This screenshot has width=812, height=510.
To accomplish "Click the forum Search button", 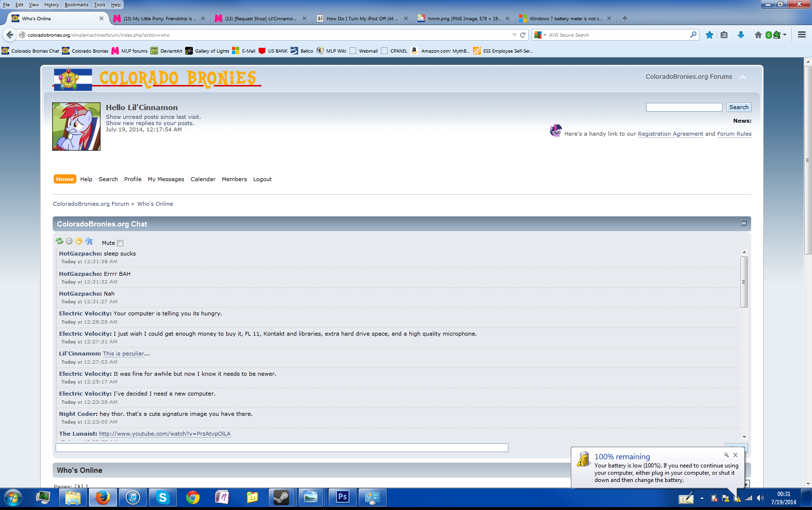I will 739,107.
